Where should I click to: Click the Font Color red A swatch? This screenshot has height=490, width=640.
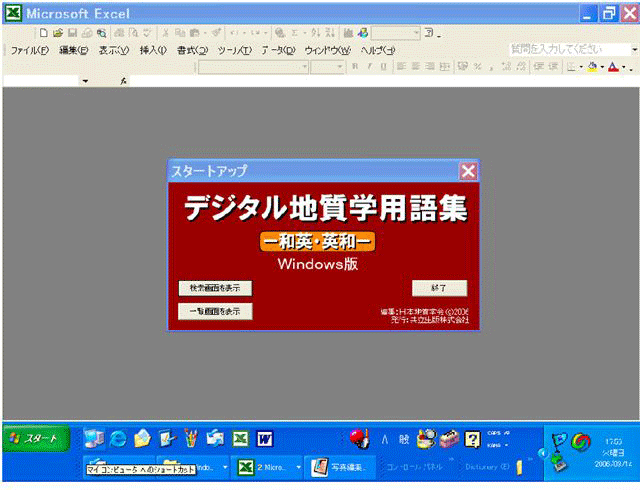pos(613,67)
